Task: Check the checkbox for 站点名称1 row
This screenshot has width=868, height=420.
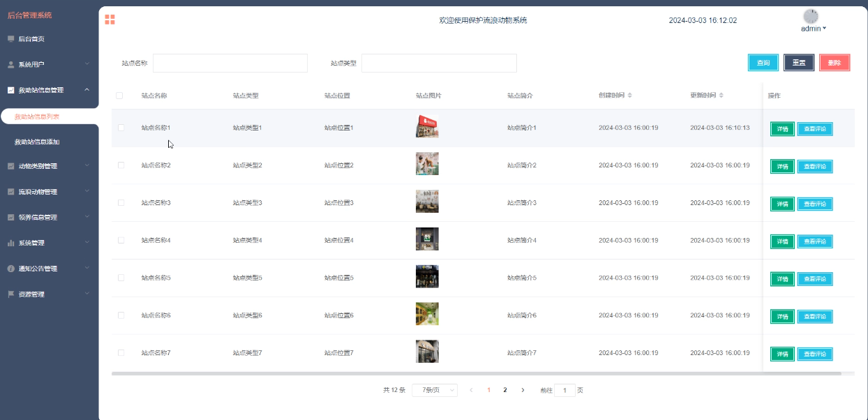Action: click(x=121, y=128)
